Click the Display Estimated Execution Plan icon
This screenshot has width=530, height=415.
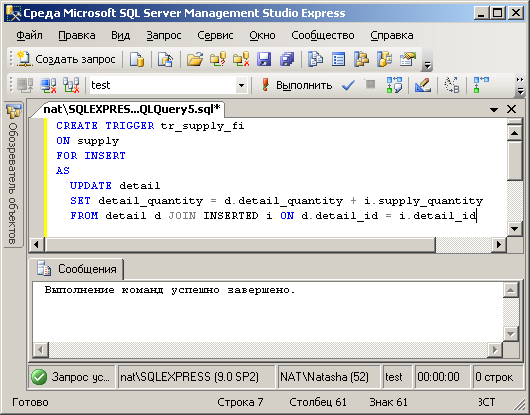[x=394, y=85]
